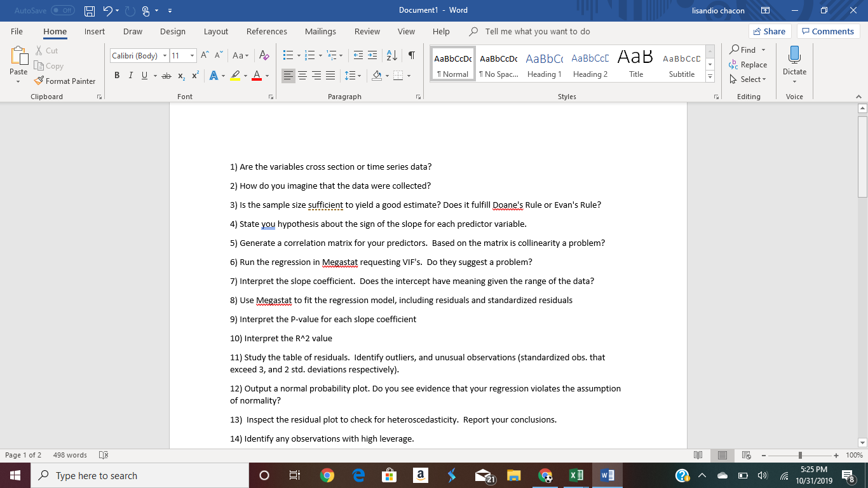This screenshot has width=868, height=488.
Task: Apply italic formatting
Action: (x=131, y=76)
